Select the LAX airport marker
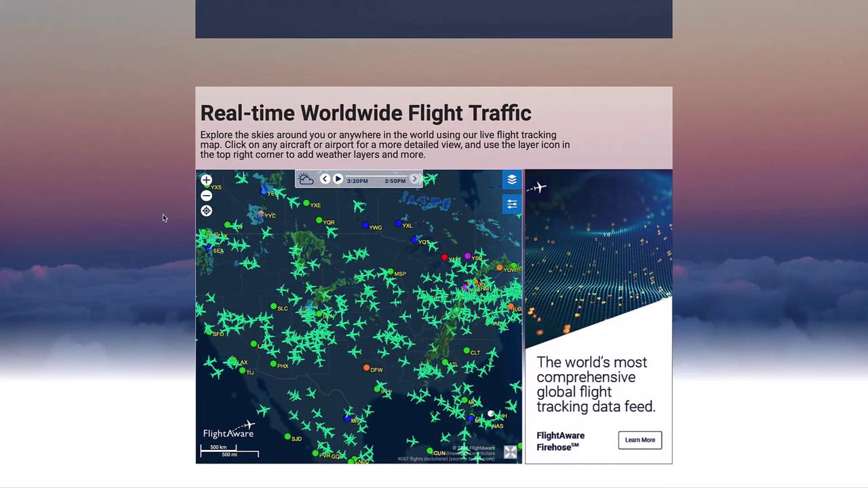 (x=234, y=361)
